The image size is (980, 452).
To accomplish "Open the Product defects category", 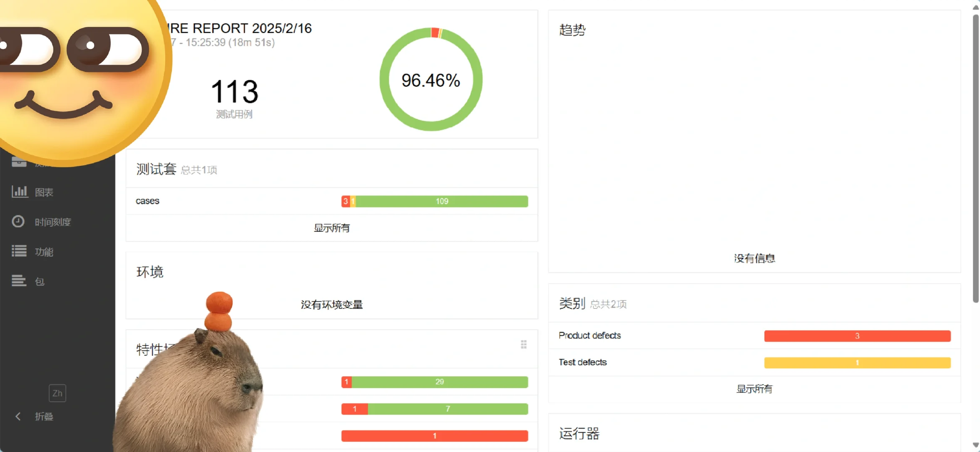I will pyautogui.click(x=590, y=336).
